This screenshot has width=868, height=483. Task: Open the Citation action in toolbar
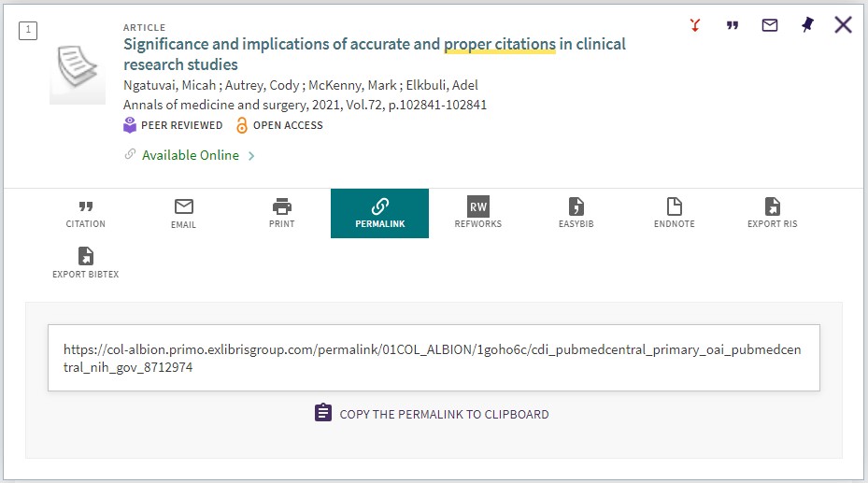coord(85,214)
